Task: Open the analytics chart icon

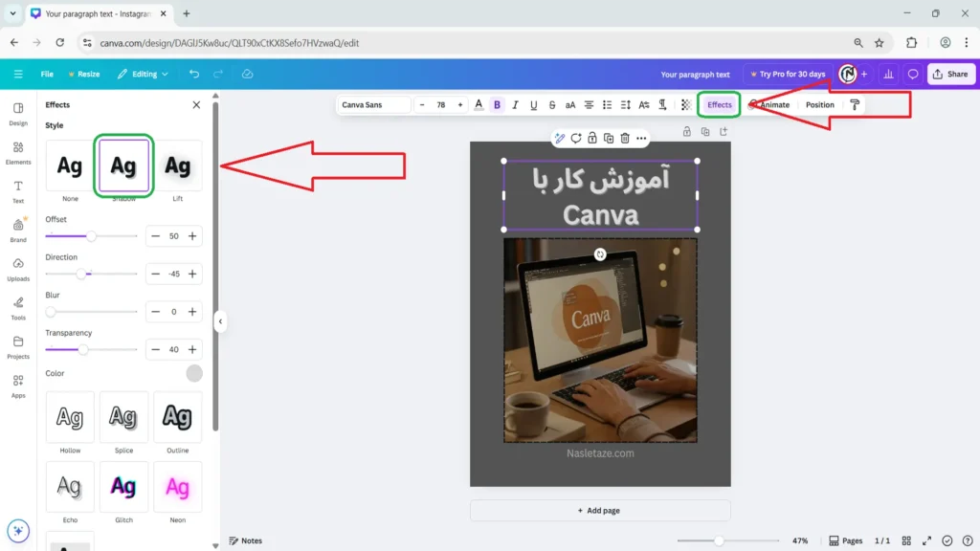Action: [888, 74]
